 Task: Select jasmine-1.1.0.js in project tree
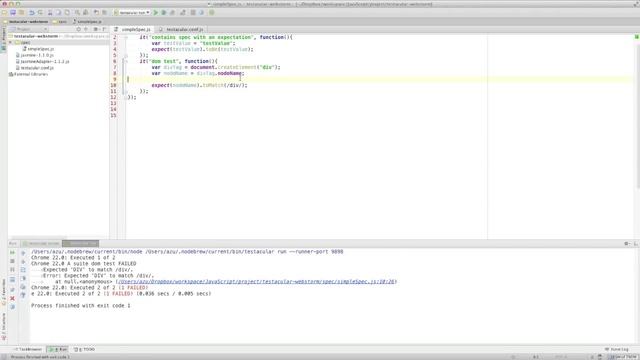tap(35, 55)
